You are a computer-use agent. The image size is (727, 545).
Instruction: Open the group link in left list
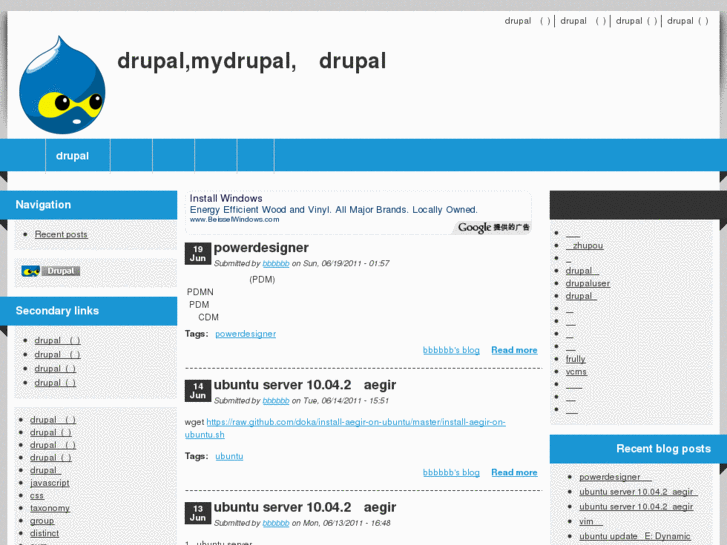point(42,521)
